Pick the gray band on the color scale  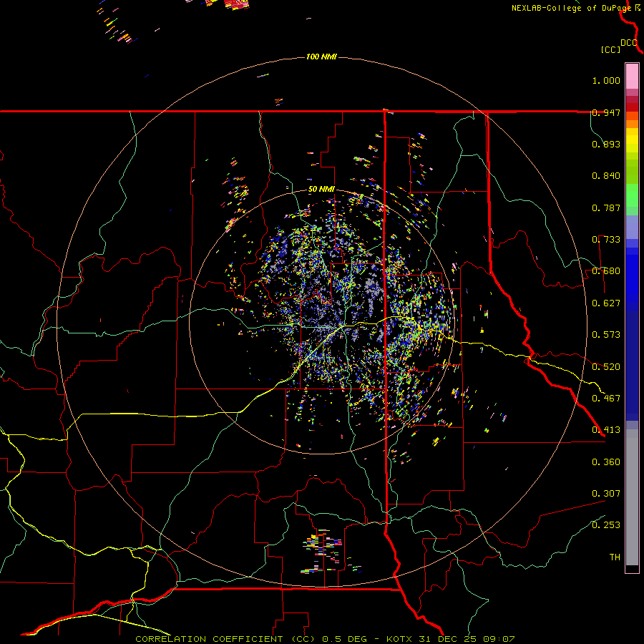[632, 497]
